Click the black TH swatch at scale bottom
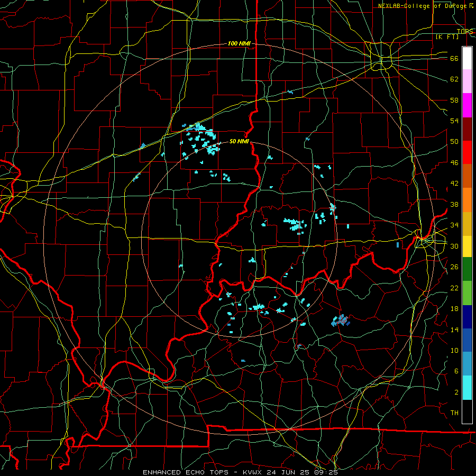 tap(467, 411)
